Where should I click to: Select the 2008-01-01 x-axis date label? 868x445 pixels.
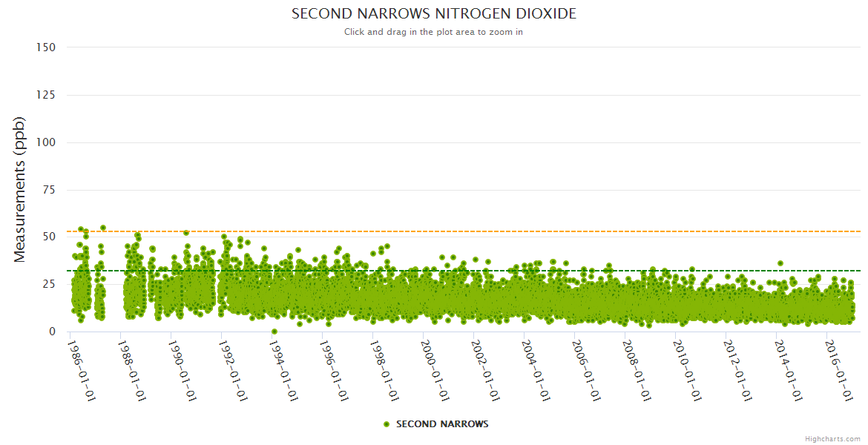639,370
